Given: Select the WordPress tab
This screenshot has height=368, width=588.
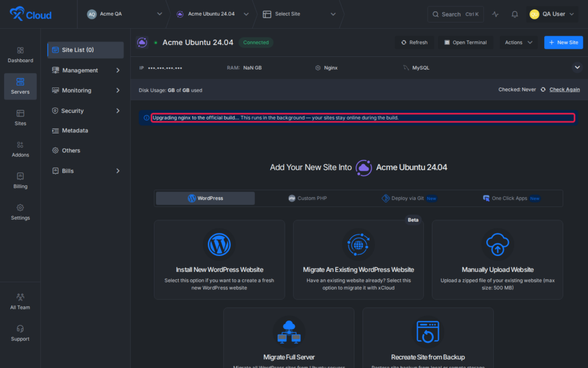Looking at the screenshot, I should [205, 198].
